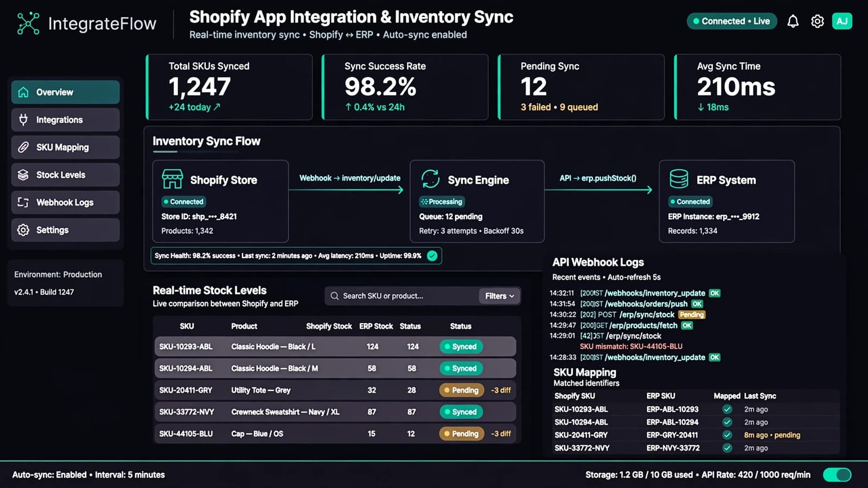This screenshot has height=488, width=868.
Task: Open the Webhook Logs menu item
Action: (65, 202)
